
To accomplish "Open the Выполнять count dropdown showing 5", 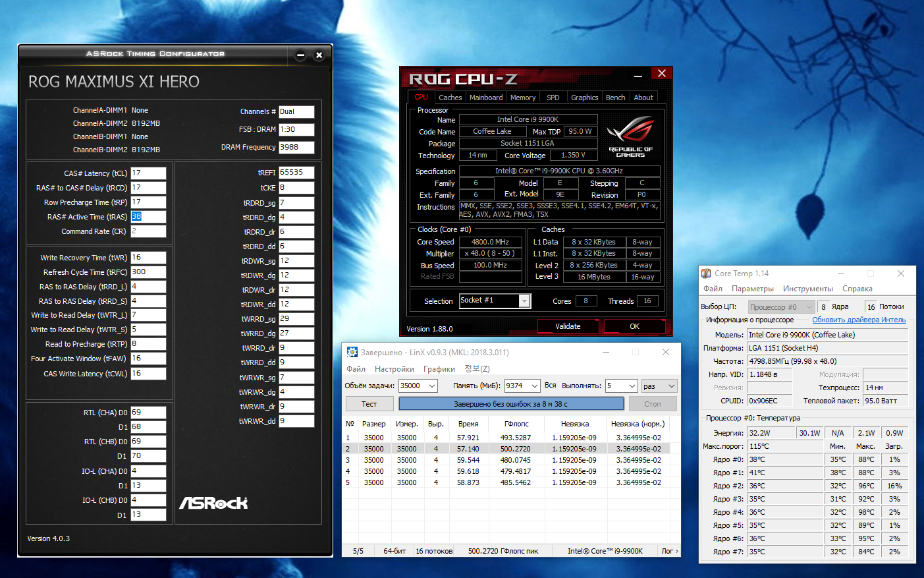I will point(632,386).
